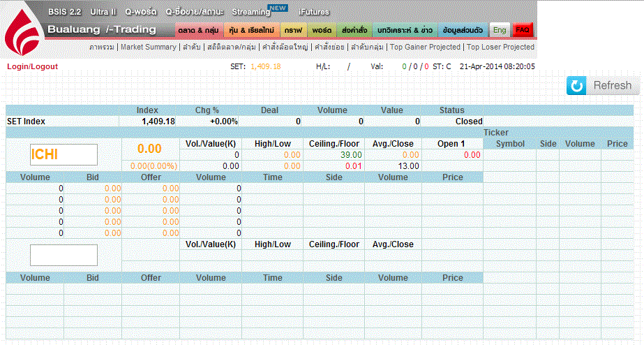The width and height of the screenshot is (644, 345).
Task: Select the ส่งคำสั่ง tab
Action: 354,30
